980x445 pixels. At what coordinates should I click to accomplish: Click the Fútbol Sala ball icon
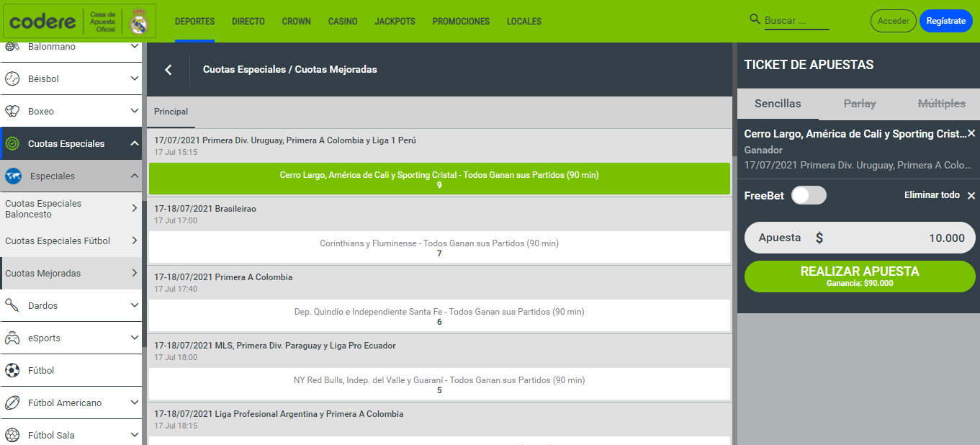(12, 436)
